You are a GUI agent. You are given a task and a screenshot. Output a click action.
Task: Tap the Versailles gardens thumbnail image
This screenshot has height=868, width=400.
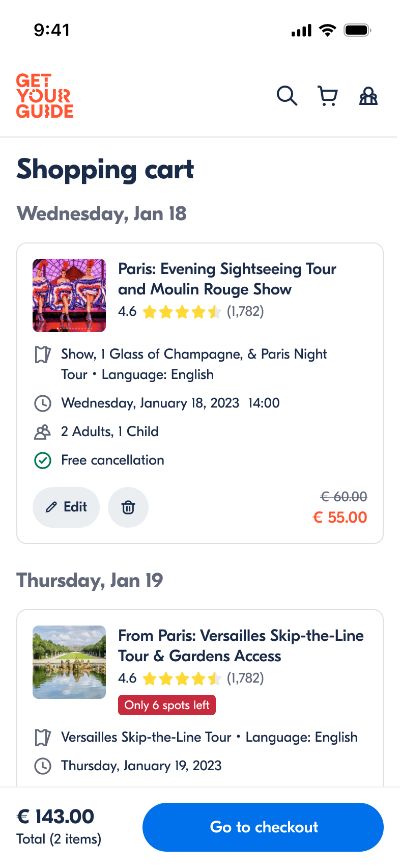[x=69, y=662]
